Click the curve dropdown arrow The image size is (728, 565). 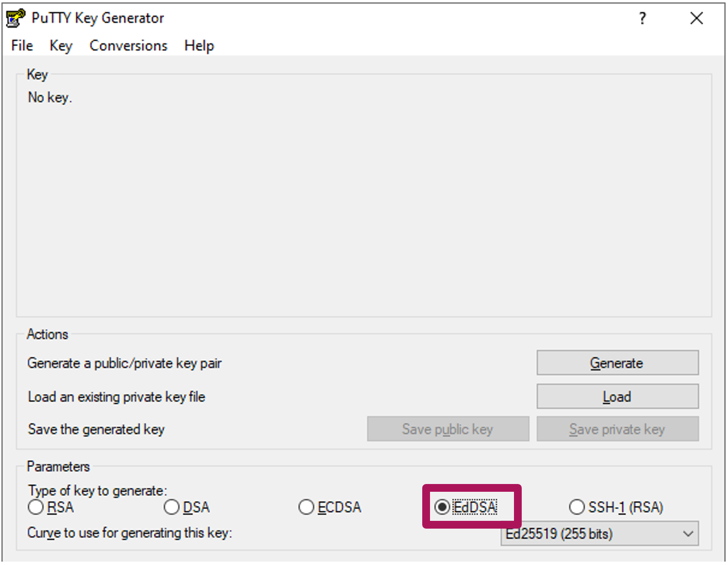tap(688, 534)
